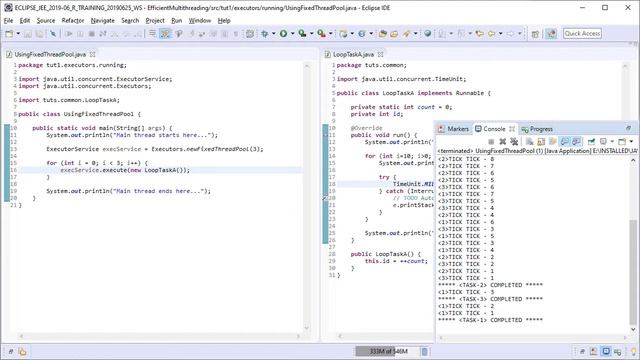Click the left editor horizontal scrollbar
The height and width of the screenshot is (360, 640).
tap(160, 336)
